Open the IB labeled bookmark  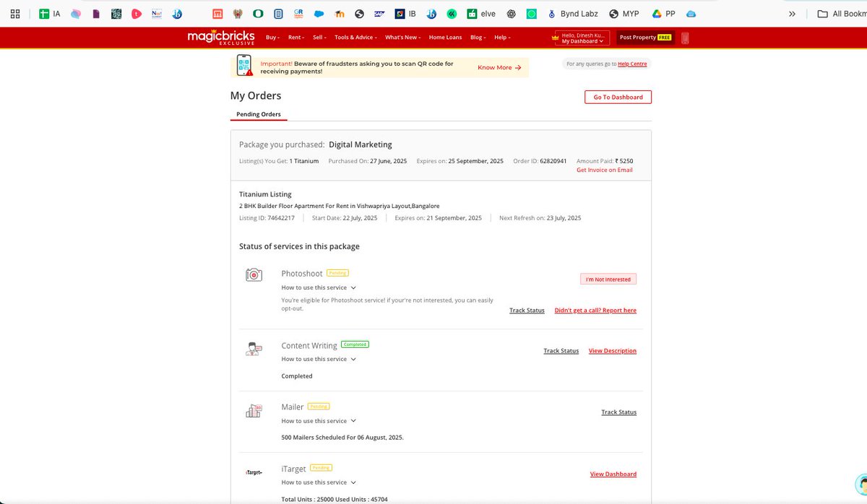tap(405, 14)
